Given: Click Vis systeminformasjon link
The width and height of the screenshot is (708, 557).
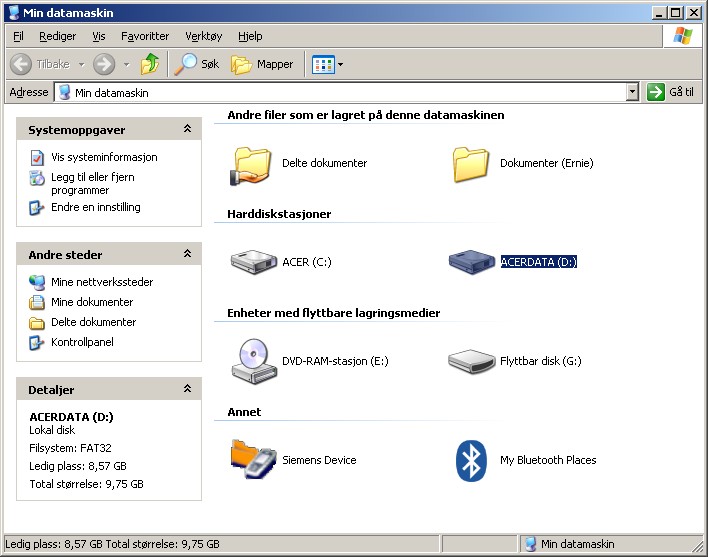Looking at the screenshot, I should point(104,157).
